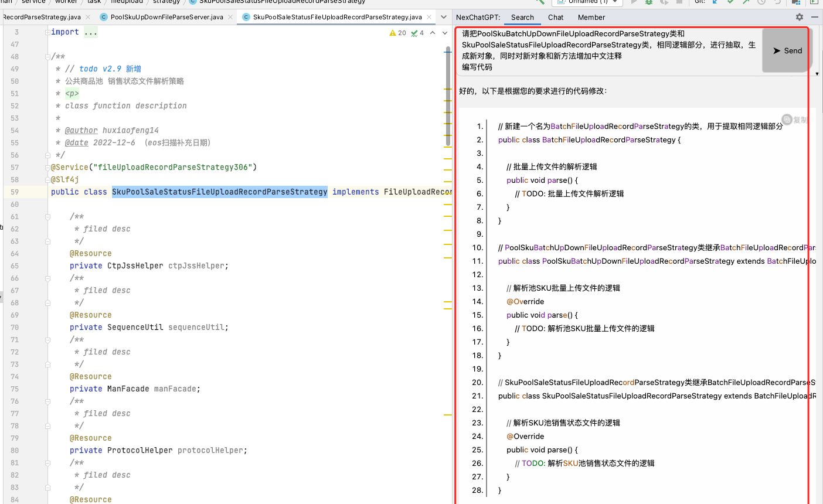This screenshot has height=504, width=823.
Task: Click chat code line 2 BatchFileUploadRecordParseStrategy declaration
Action: click(x=589, y=140)
